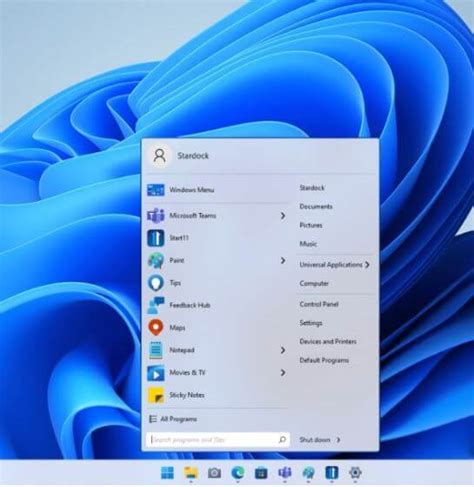Click the All Programs label

point(178,419)
